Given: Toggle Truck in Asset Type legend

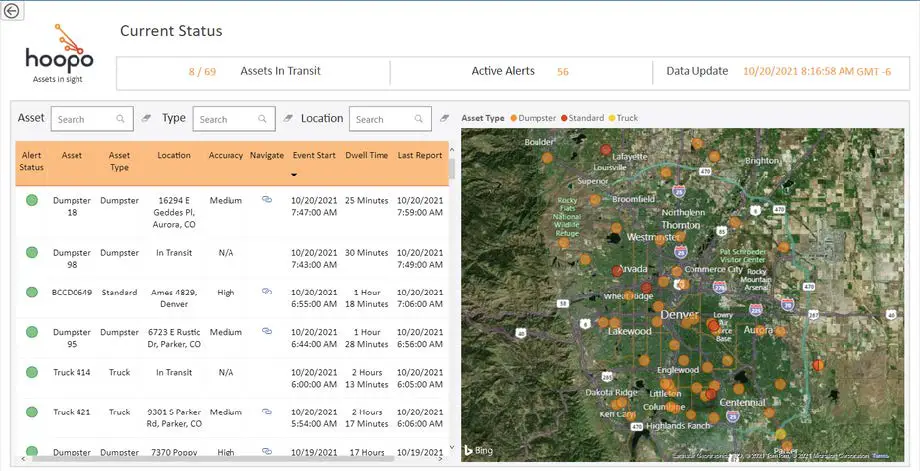Looking at the screenshot, I should (x=627, y=118).
